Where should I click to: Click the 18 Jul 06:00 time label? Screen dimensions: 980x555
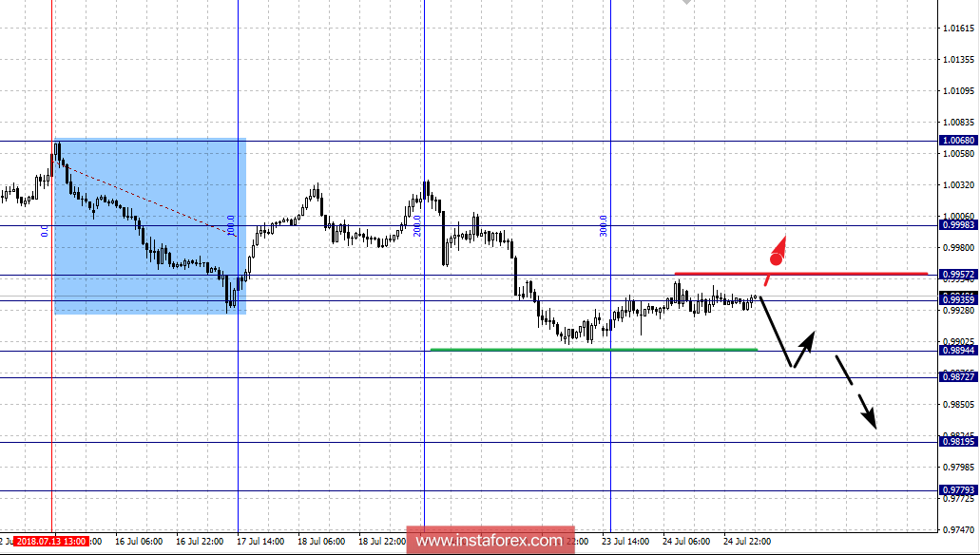pos(321,542)
